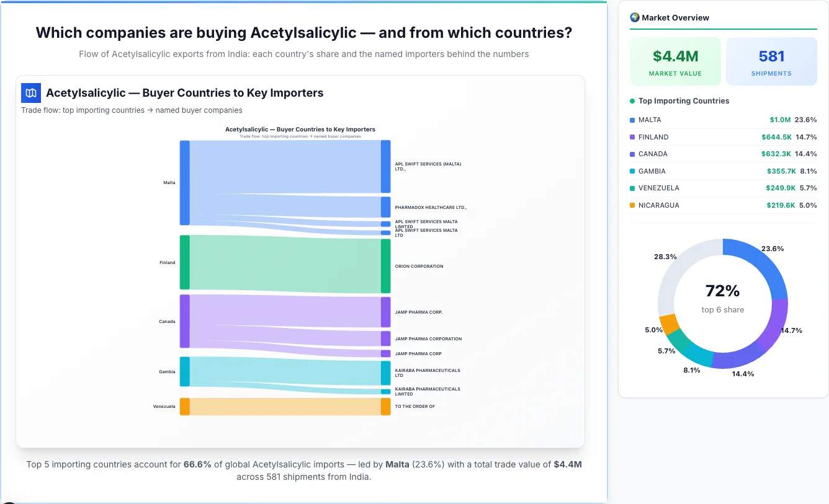Click the orange square icon next to NICARAGUA
Screen dimensions: 829x504
click(632, 205)
